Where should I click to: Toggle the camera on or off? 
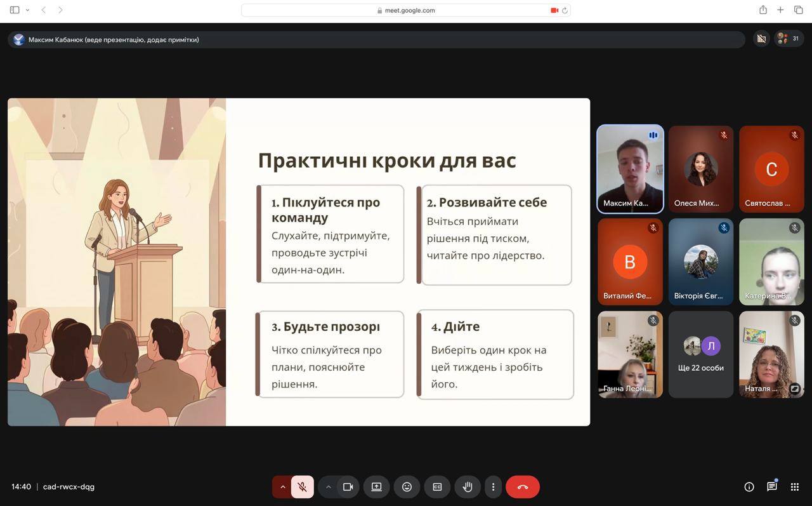coord(348,487)
